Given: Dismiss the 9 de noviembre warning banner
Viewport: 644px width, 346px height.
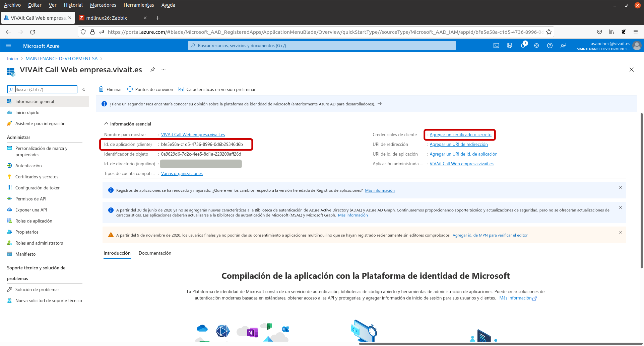Looking at the screenshot, I should coord(621,232).
